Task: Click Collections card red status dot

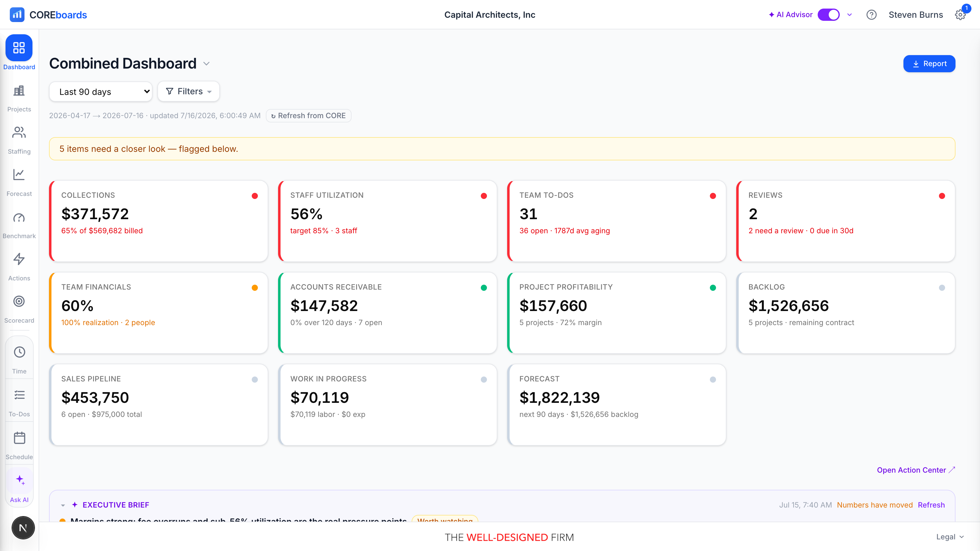Action: [x=255, y=196]
